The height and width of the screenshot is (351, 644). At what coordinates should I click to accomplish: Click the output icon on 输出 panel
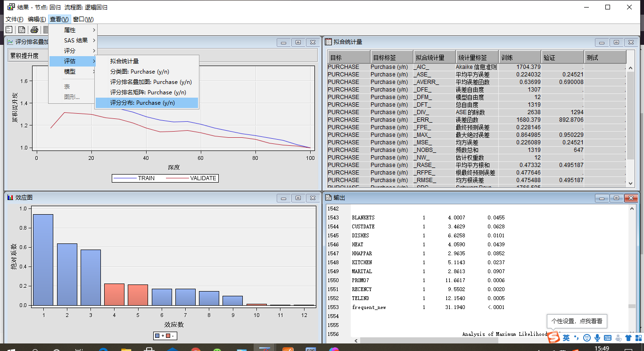(x=329, y=198)
